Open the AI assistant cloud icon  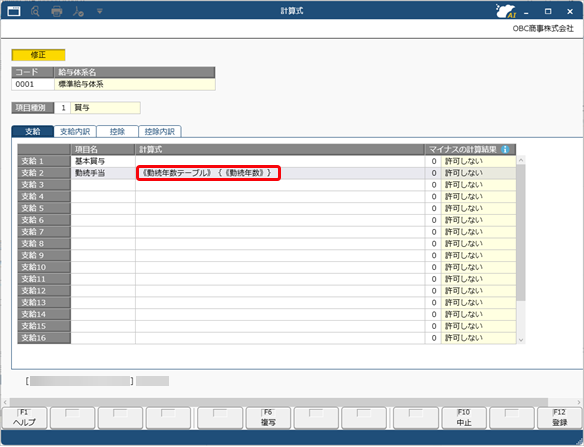click(x=505, y=11)
